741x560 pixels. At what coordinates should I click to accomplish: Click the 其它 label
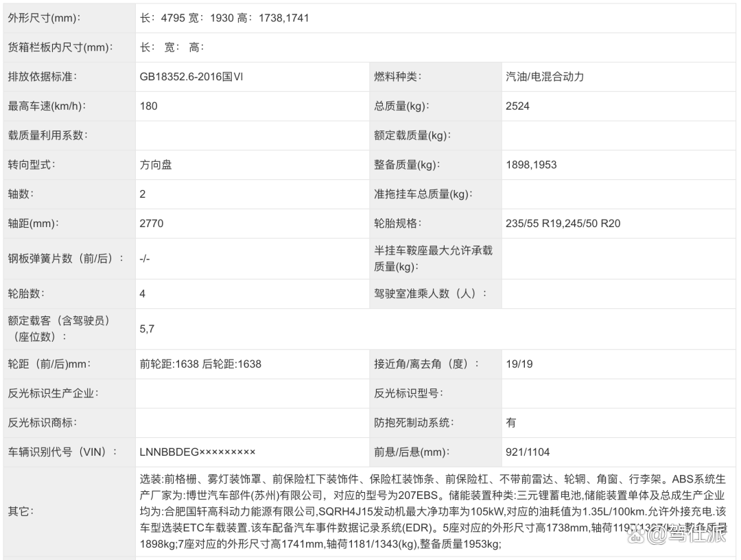coord(21,511)
